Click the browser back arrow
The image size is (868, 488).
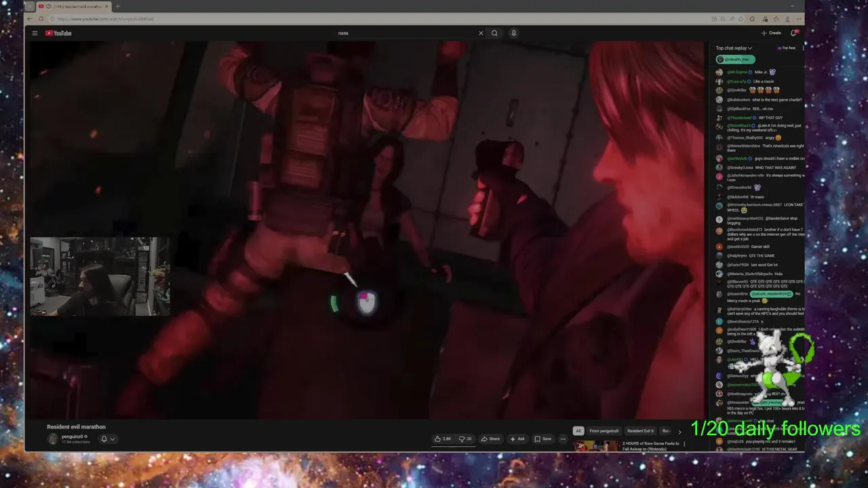[x=31, y=19]
